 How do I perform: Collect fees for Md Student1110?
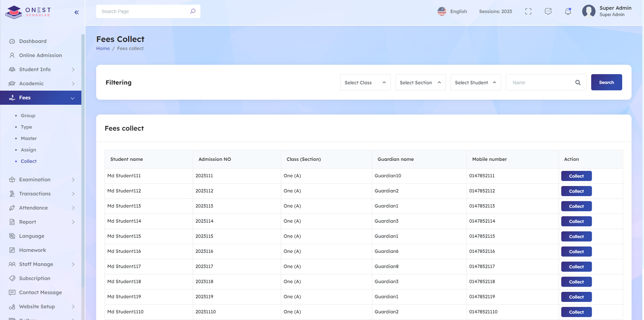pos(576,312)
